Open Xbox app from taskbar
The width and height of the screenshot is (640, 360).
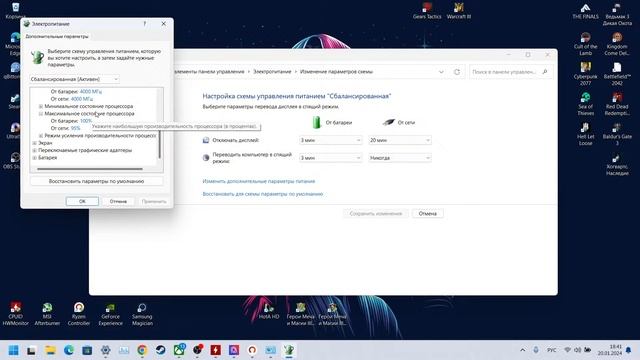coord(179,350)
